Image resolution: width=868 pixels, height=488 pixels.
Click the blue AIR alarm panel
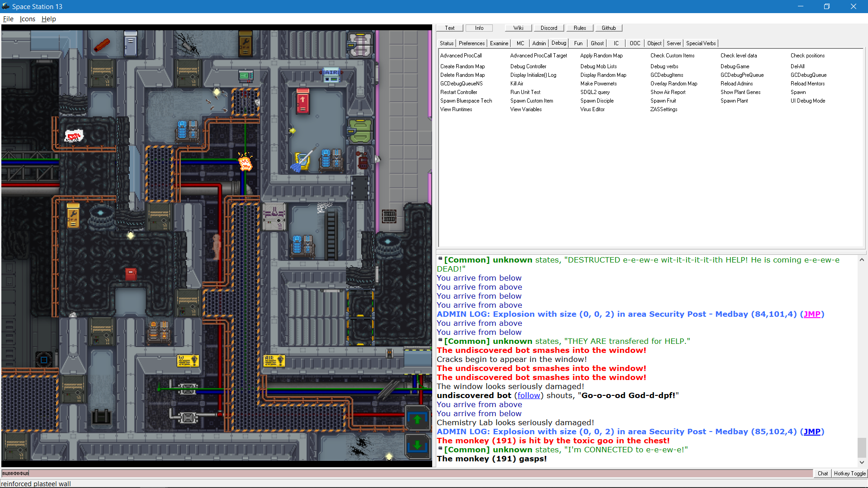(x=331, y=75)
